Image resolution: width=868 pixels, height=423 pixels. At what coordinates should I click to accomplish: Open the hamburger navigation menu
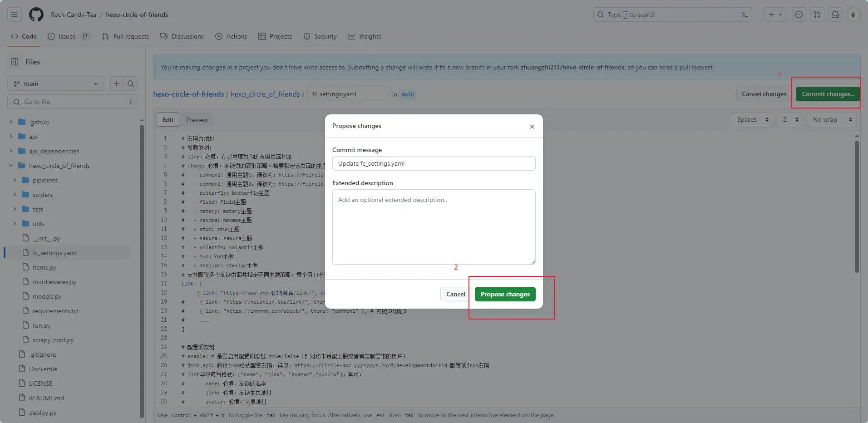15,15
